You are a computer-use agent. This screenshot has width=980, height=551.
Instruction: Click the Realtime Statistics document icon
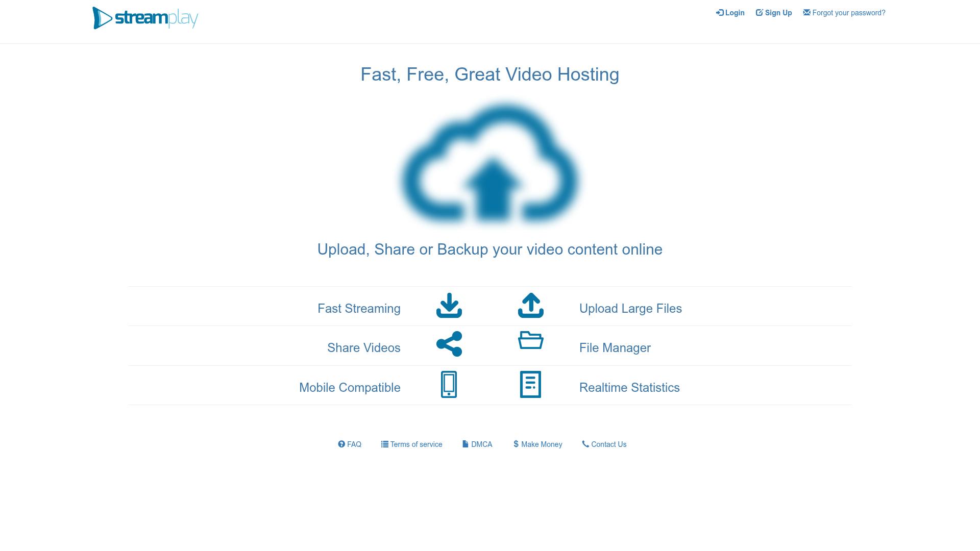pos(530,384)
